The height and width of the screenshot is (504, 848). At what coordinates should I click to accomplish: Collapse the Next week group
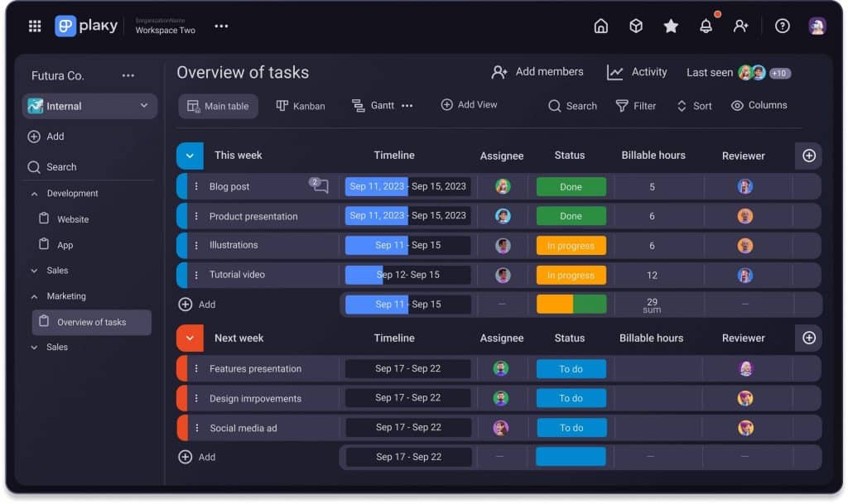[x=190, y=338]
